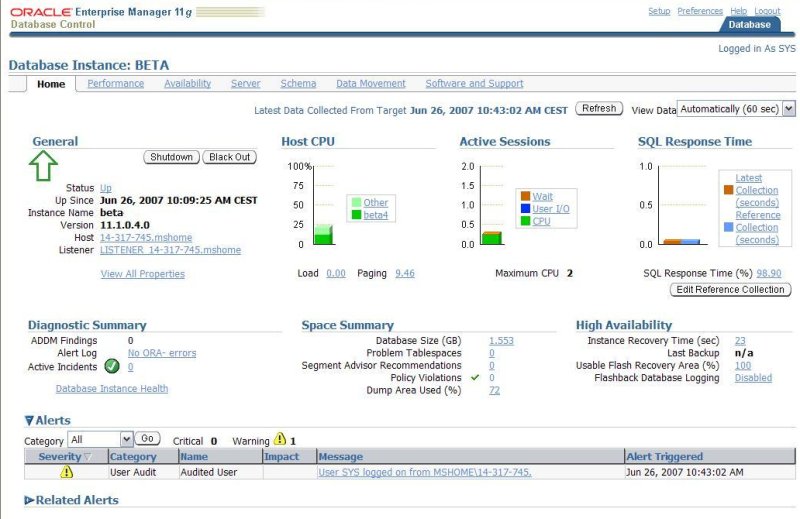Viewport: 800px width, 519px height.
Task: Click the Go button for alert category
Action: [x=147, y=438]
